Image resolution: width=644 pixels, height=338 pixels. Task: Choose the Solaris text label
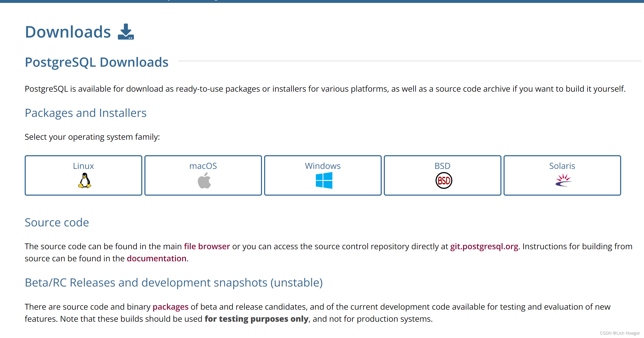click(562, 166)
